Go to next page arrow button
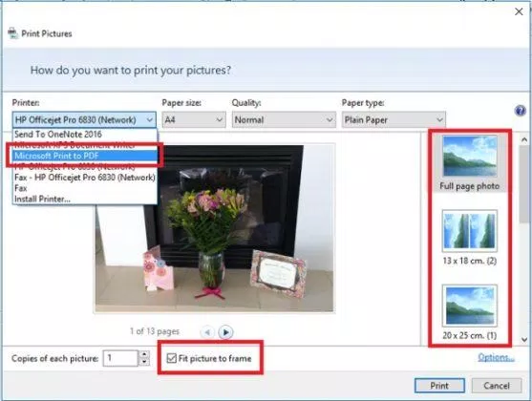532x401 pixels. [225, 332]
